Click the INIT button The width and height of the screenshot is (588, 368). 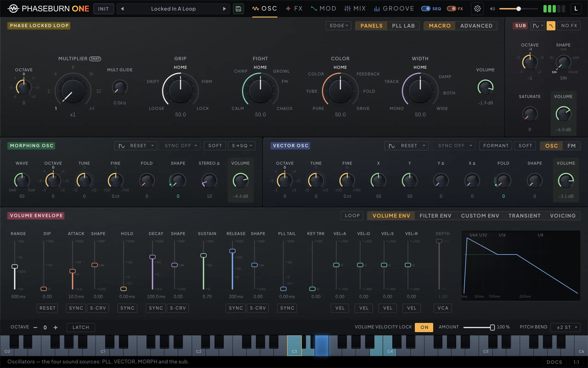coord(104,9)
